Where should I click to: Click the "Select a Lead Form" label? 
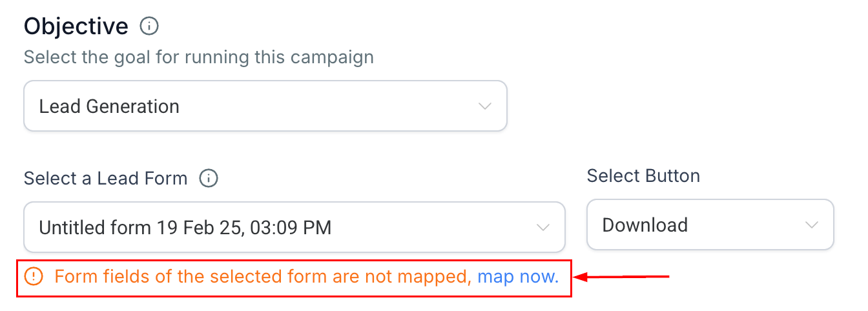106,178
